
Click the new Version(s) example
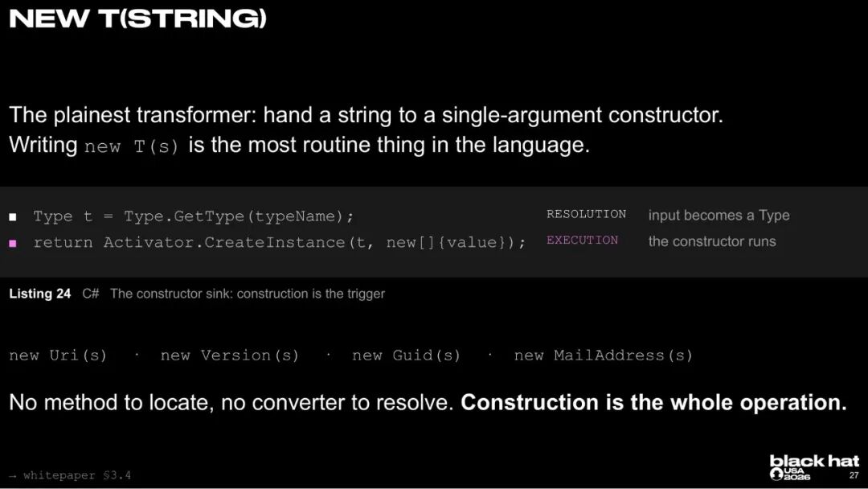[230, 355]
